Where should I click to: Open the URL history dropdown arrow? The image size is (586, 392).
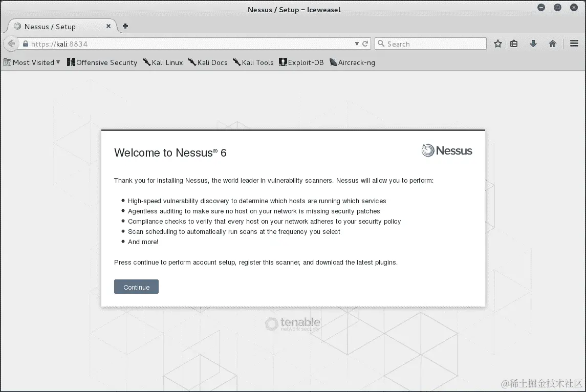coord(357,43)
